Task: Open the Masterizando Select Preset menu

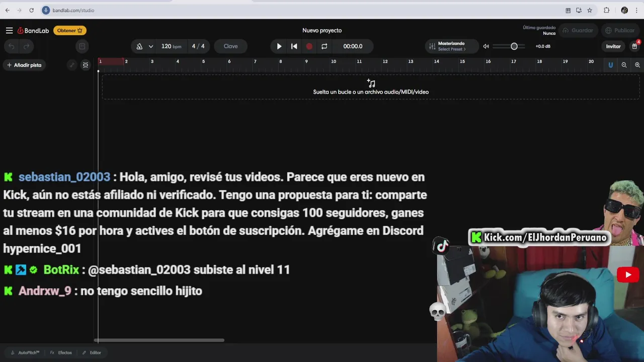Action: click(x=452, y=46)
